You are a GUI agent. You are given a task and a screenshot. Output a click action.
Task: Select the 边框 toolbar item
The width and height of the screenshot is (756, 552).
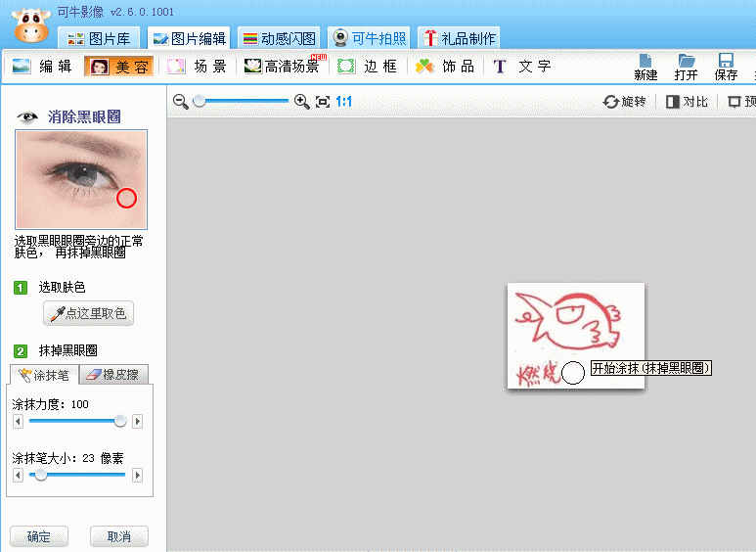(368, 67)
